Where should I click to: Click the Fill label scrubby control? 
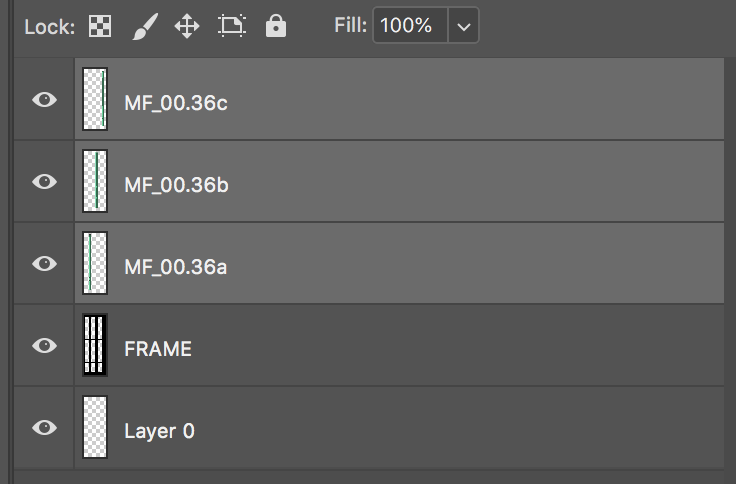[x=350, y=25]
